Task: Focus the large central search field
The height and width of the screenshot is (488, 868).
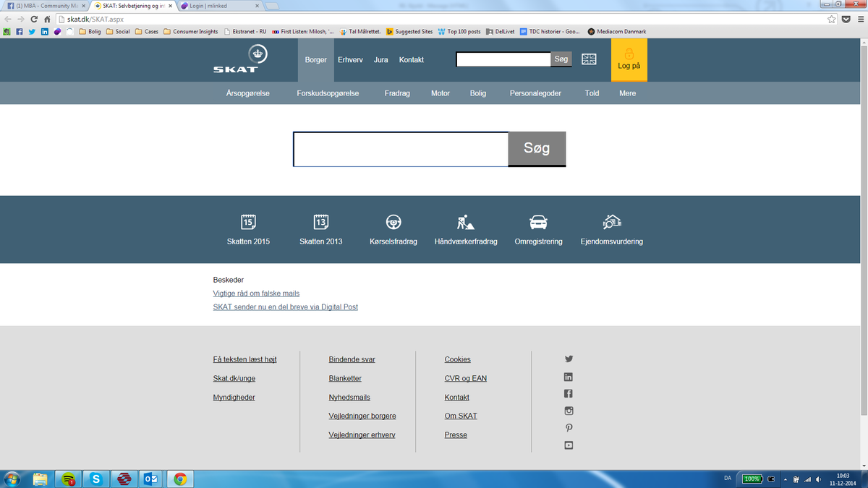Action: coord(401,149)
